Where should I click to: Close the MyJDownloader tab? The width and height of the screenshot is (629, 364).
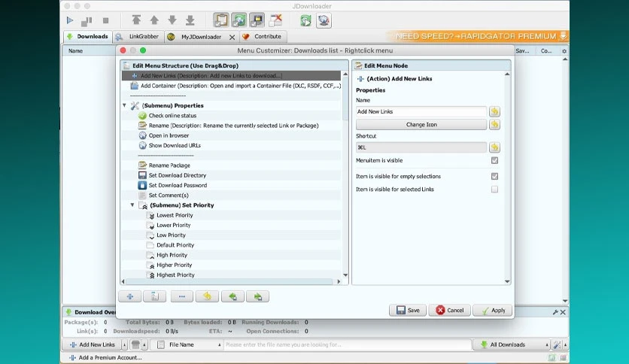coord(232,37)
